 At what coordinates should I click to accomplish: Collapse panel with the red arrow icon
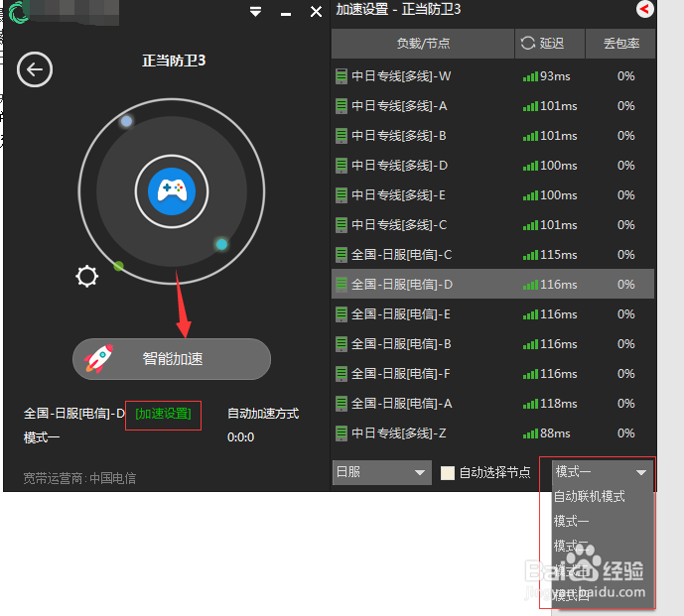(x=644, y=9)
